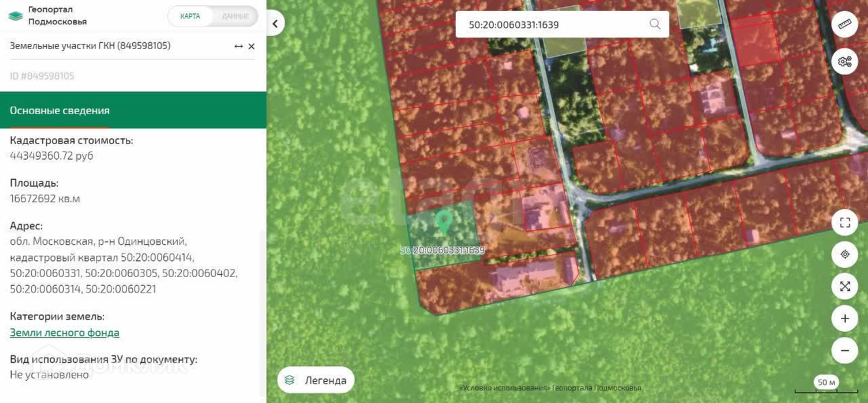Viewport: 868px width, 403px height.
Task: Collapse the sidebar with left chevron
Action: click(x=275, y=24)
